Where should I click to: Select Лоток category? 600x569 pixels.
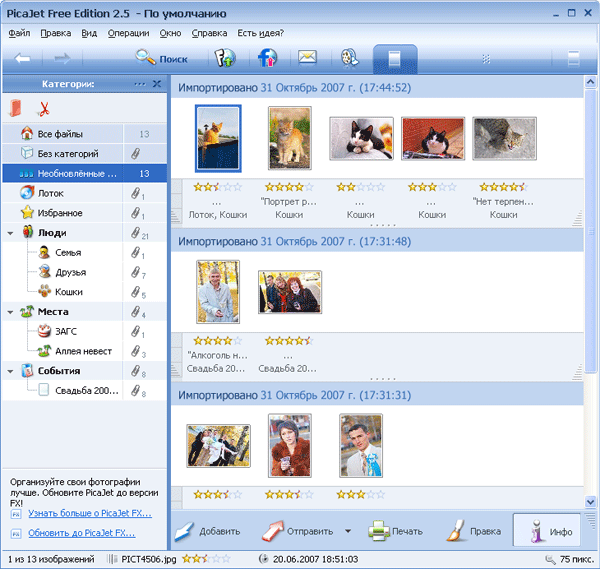click(x=85, y=193)
